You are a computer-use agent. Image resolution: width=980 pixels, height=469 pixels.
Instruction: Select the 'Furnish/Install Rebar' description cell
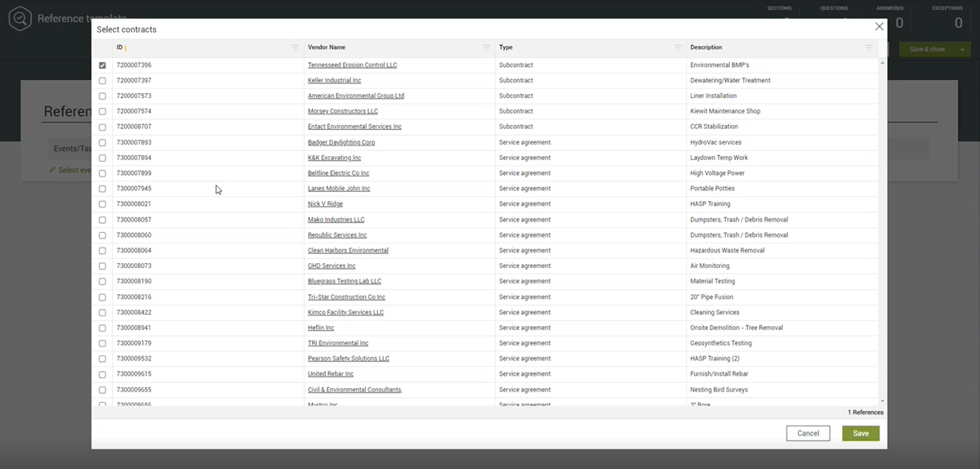click(782, 374)
